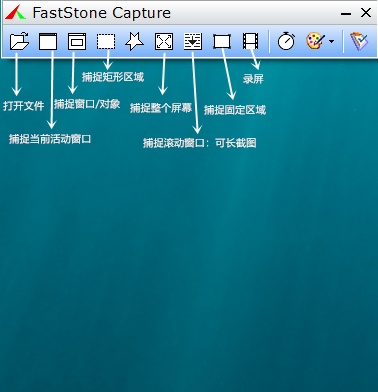
Task: Open Settings icon at toolbar right end
Action: coord(359,41)
